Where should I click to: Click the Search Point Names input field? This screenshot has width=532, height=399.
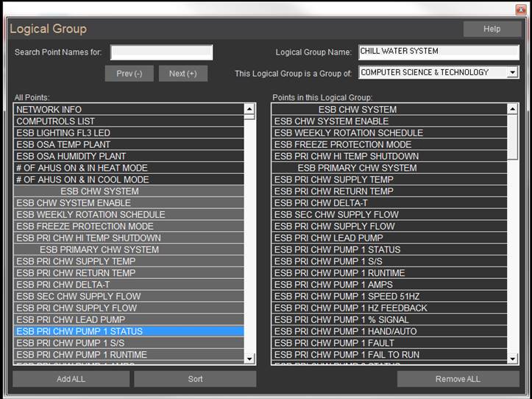pos(162,52)
